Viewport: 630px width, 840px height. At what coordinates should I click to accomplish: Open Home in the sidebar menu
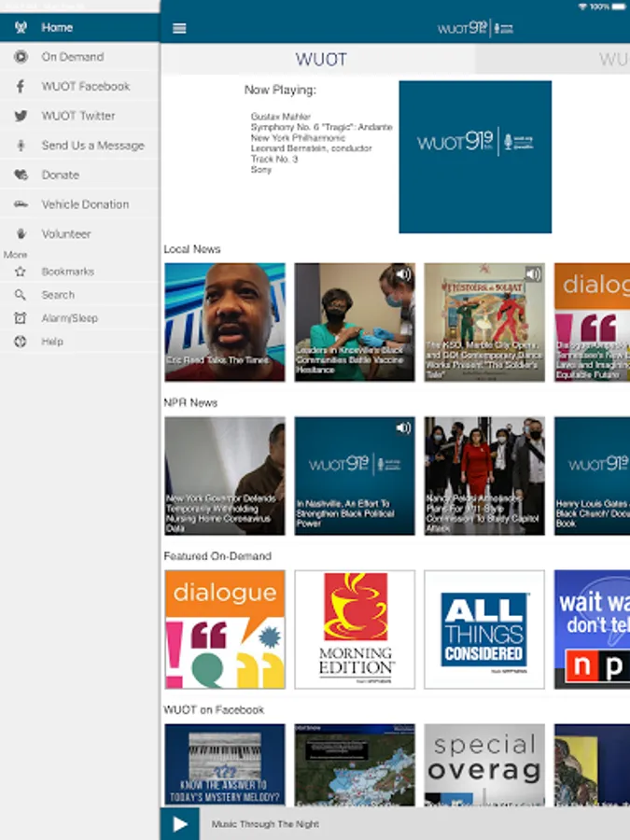click(80, 27)
